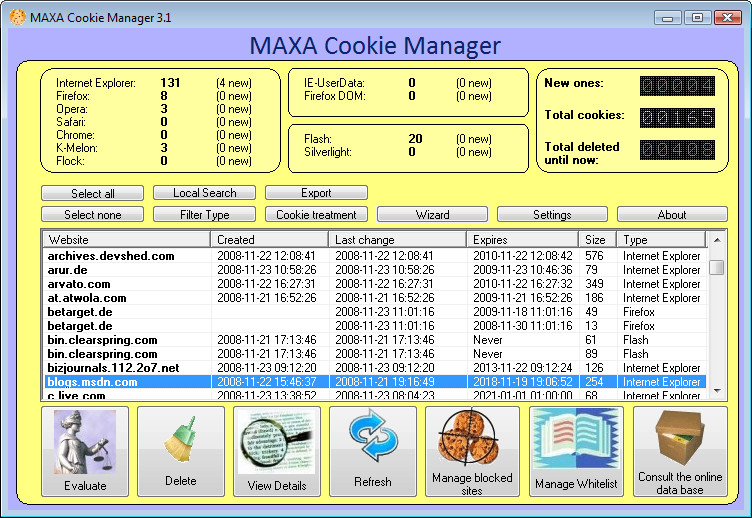
Task: Choose Select none
Action: pyautogui.click(x=93, y=214)
